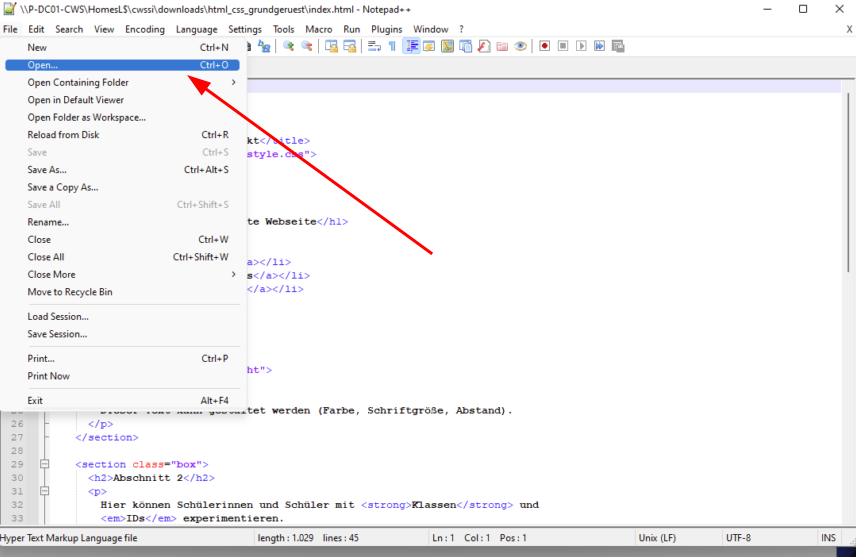Select Close All in the menu

(x=122, y=257)
